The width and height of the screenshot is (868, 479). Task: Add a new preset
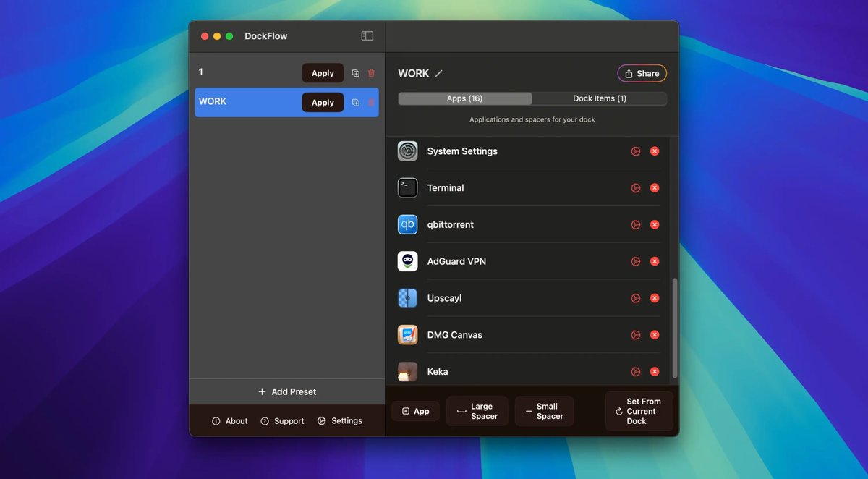pos(286,391)
